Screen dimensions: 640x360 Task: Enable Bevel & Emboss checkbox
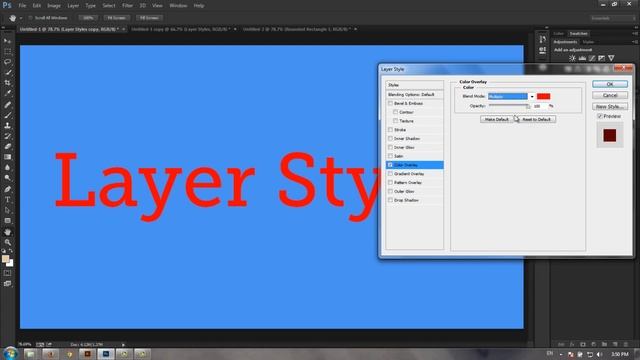pyautogui.click(x=390, y=103)
